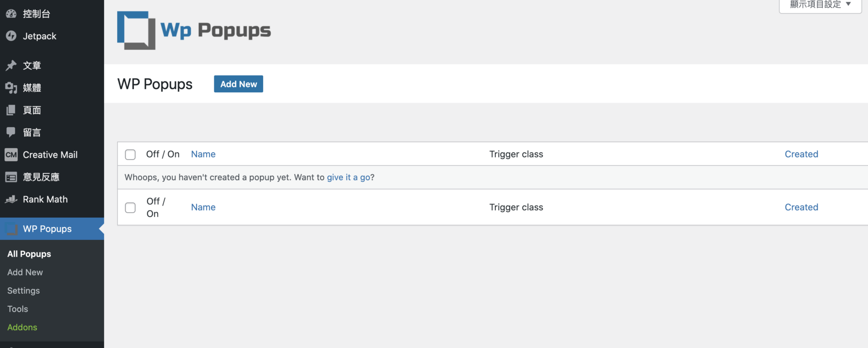Open the green Addons submenu link

point(22,327)
